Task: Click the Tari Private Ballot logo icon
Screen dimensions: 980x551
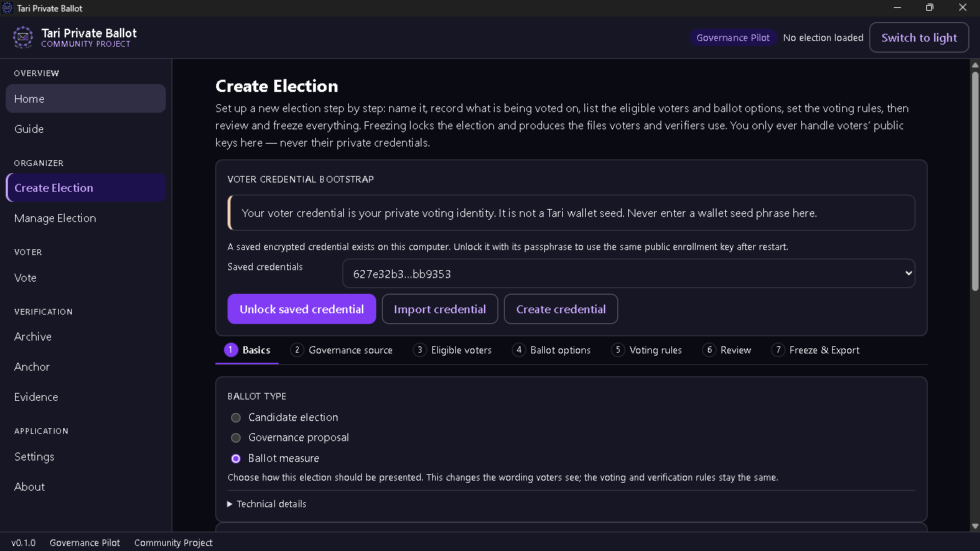Action: tap(23, 37)
